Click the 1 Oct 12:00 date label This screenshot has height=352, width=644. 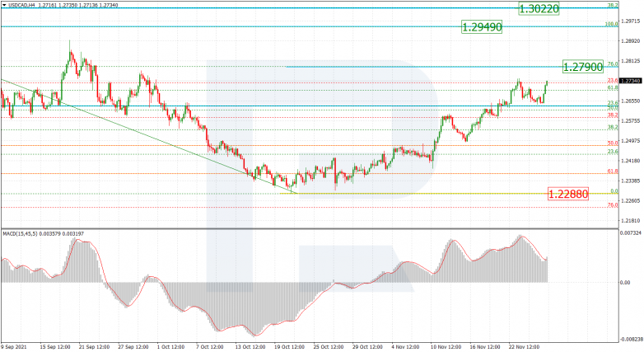[x=172, y=347]
